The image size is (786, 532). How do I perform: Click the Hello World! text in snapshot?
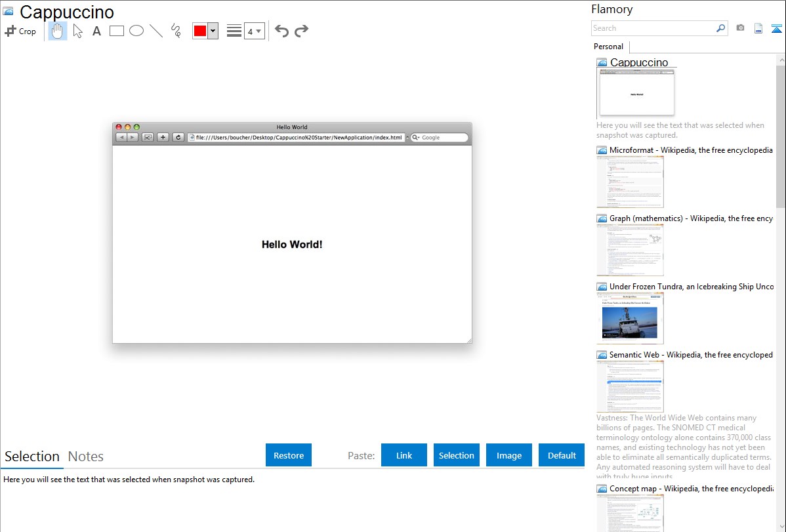click(292, 244)
